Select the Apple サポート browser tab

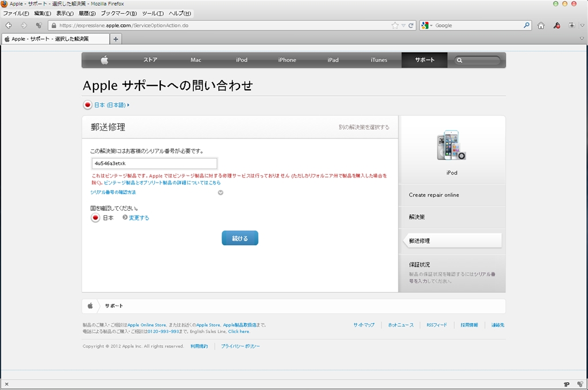[56, 39]
